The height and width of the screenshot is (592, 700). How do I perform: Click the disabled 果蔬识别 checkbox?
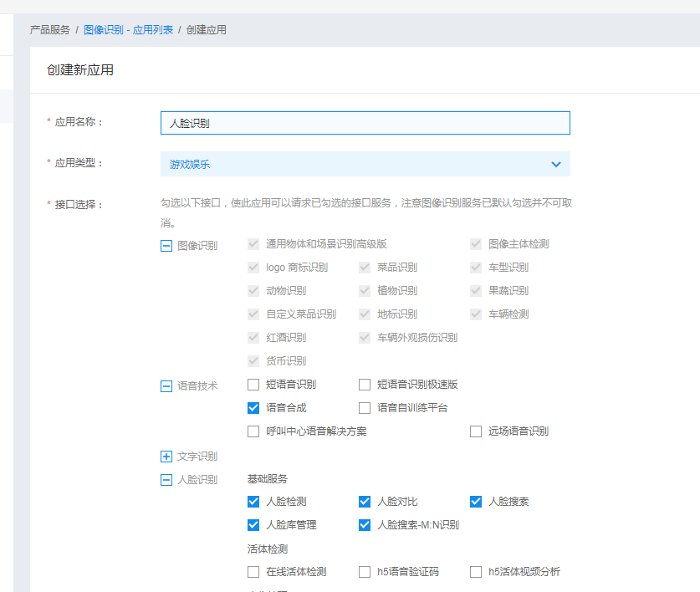click(x=475, y=291)
